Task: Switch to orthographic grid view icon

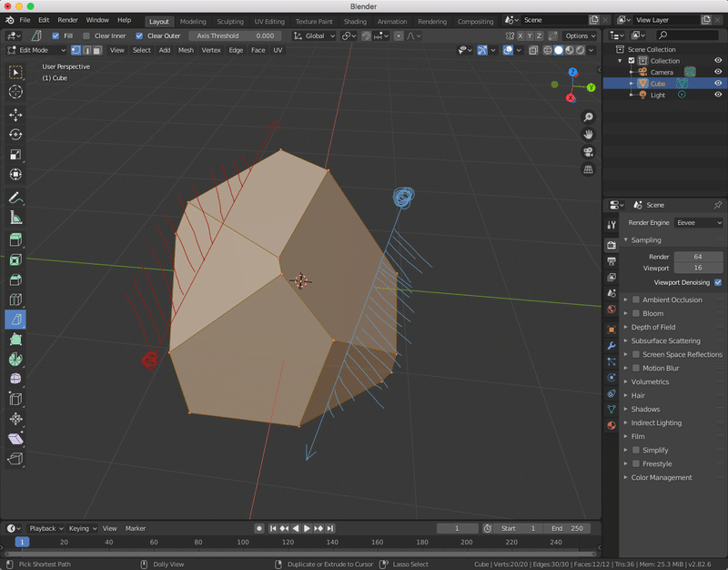Action: pyautogui.click(x=589, y=169)
